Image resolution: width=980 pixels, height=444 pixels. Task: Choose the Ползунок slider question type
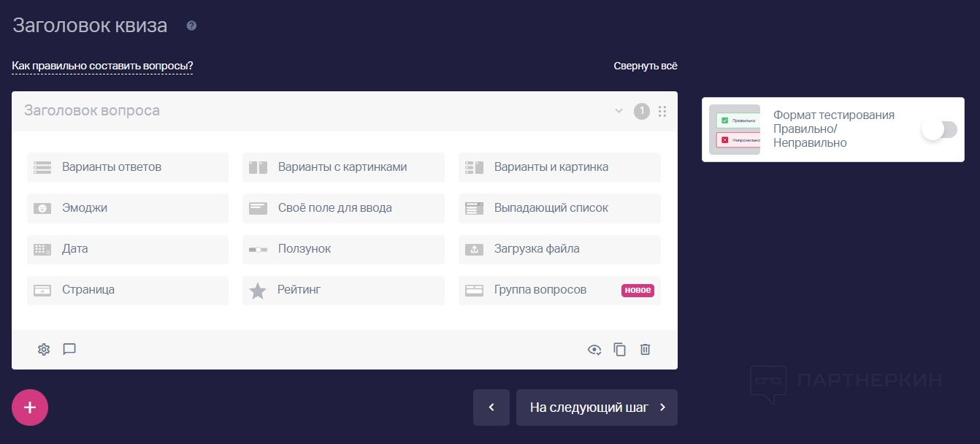click(x=343, y=249)
